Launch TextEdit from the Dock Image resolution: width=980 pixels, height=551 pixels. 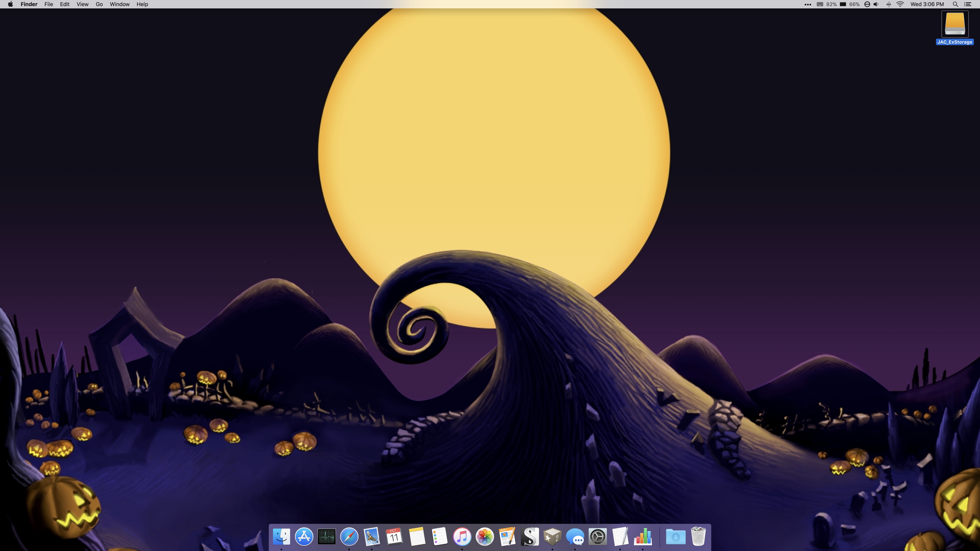(620, 536)
